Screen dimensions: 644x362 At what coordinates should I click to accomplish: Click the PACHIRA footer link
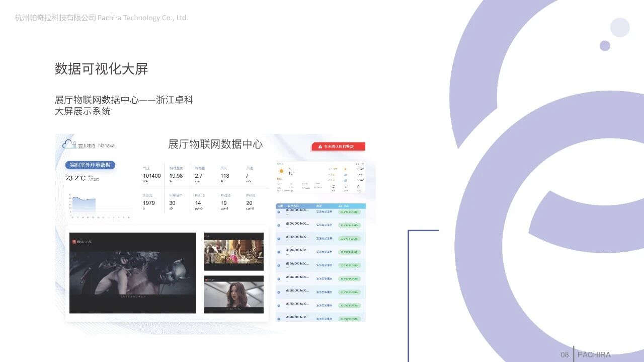[x=595, y=354]
